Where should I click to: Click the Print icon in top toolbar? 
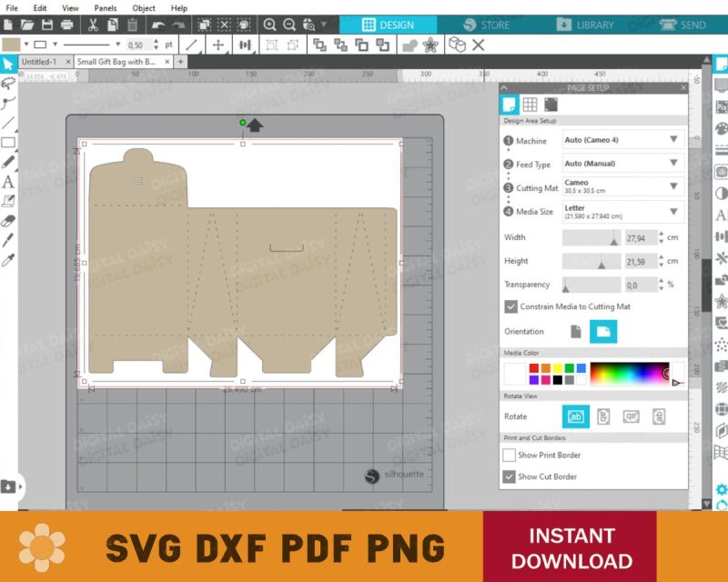(x=67, y=25)
